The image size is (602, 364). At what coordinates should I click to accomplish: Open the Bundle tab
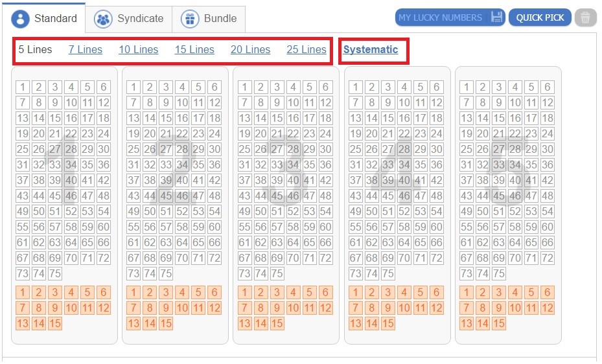point(209,19)
